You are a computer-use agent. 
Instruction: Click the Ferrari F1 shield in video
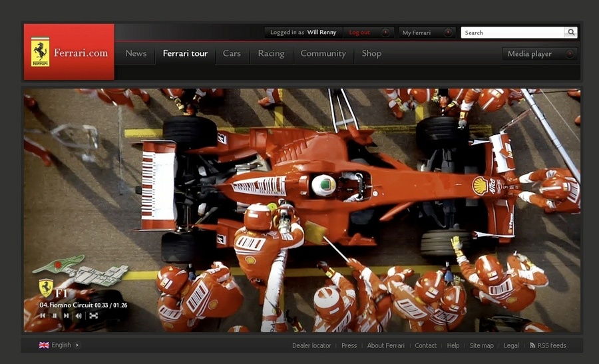[45, 288]
